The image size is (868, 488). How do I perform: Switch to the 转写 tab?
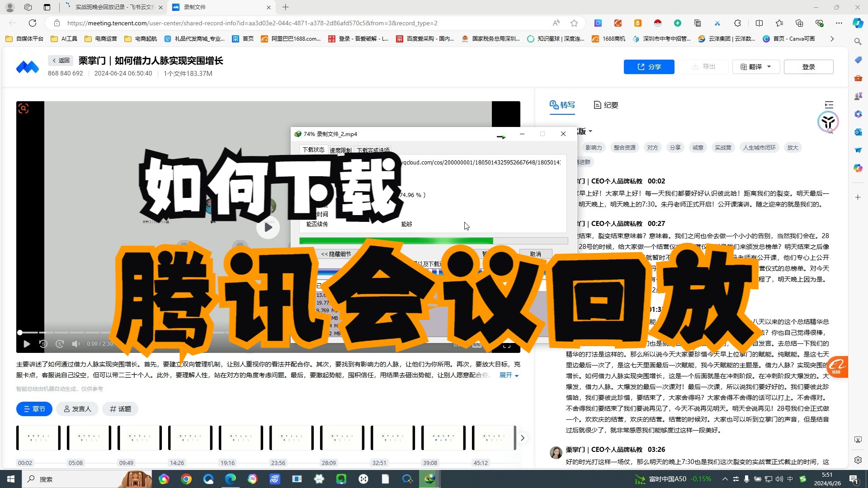click(562, 105)
